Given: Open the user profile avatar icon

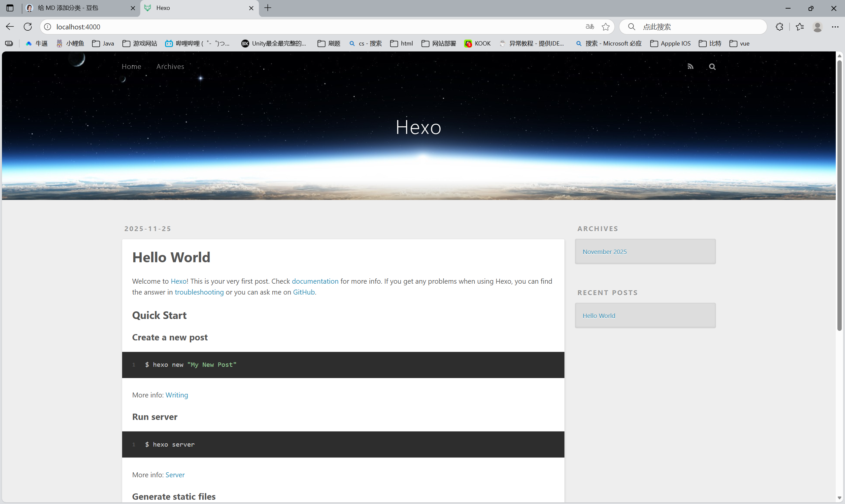Looking at the screenshot, I should click(x=818, y=26).
